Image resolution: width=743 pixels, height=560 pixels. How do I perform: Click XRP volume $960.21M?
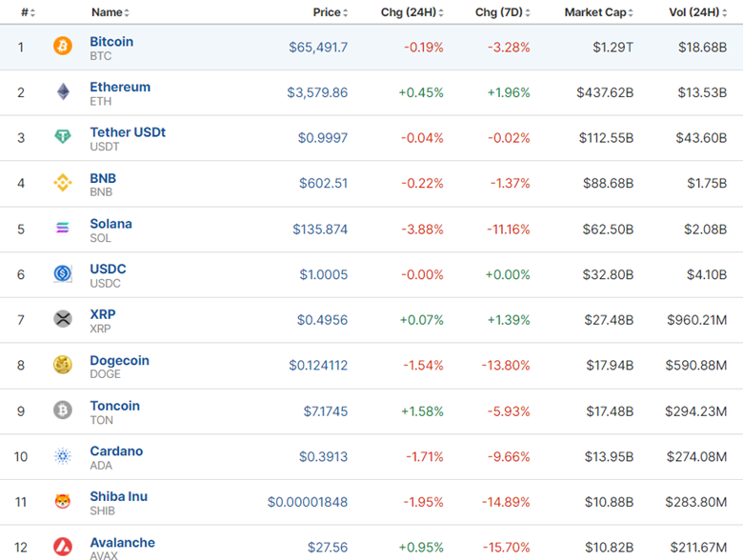697,320
